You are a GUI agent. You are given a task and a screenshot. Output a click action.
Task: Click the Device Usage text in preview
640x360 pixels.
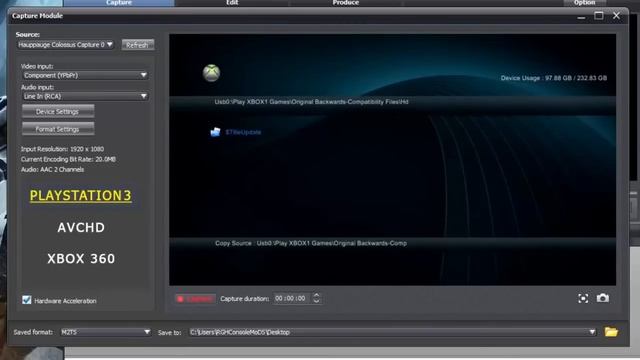[x=553, y=78]
